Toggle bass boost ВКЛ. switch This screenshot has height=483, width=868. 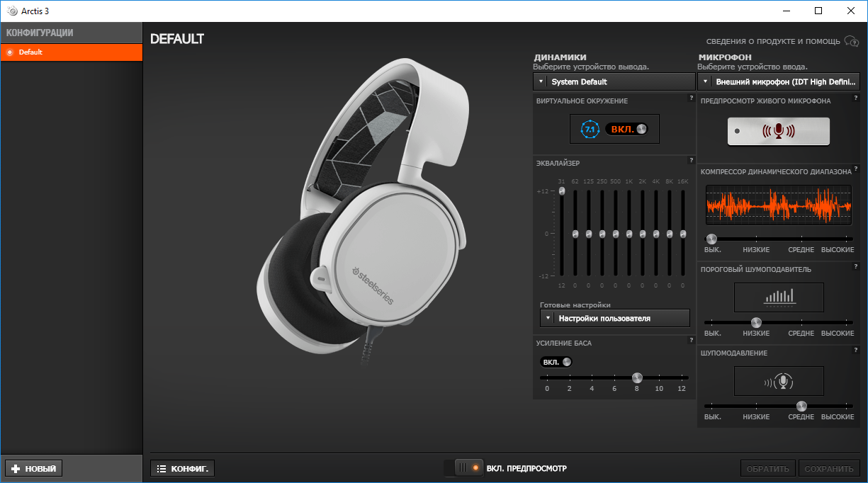click(x=556, y=362)
